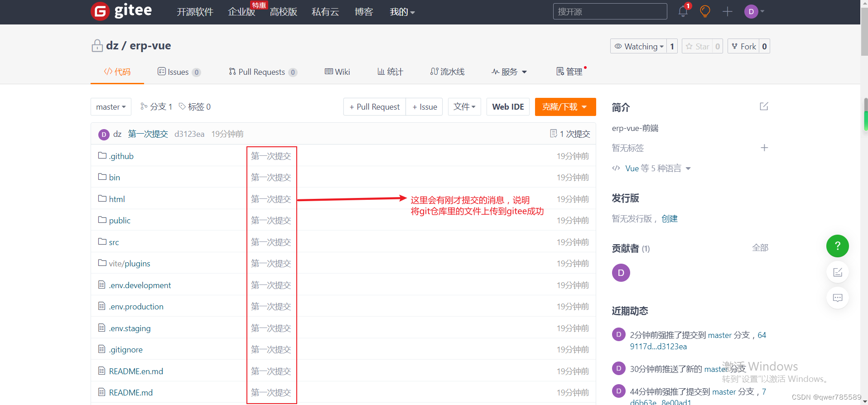Open the .gitignore file
This screenshot has height=405, width=868.
125,350
